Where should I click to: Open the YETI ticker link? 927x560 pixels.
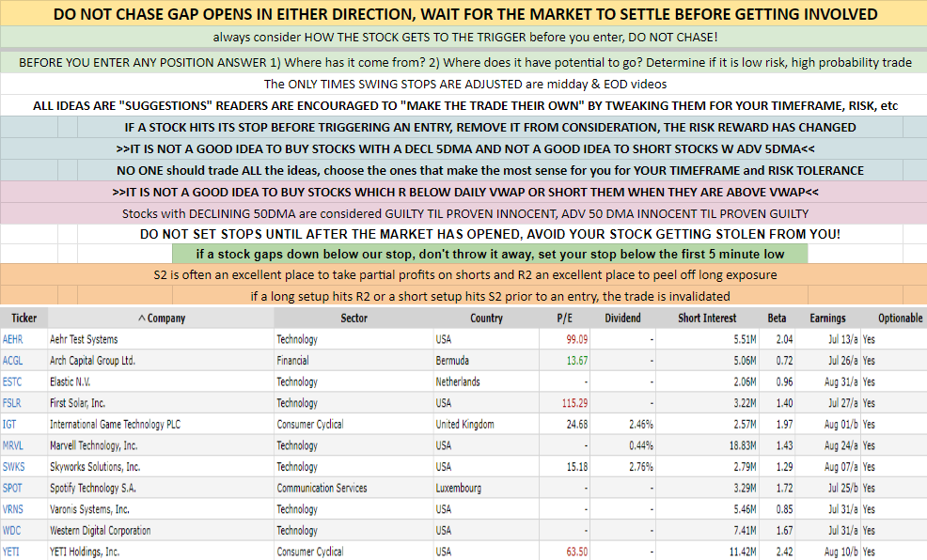tap(10, 552)
